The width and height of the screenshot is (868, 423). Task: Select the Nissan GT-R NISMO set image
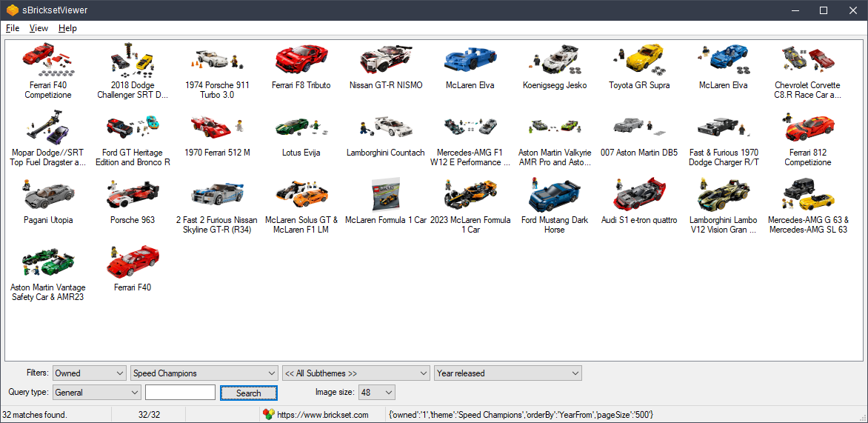[x=385, y=59]
